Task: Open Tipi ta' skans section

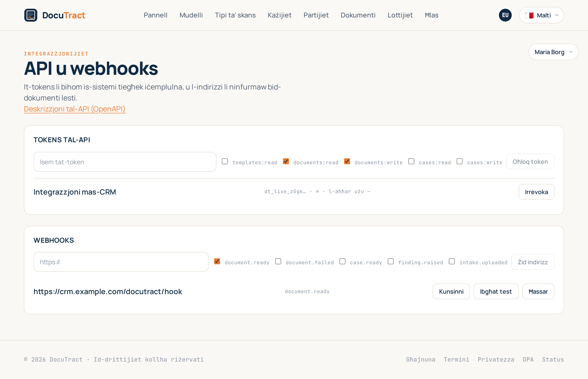Action: tap(235, 15)
